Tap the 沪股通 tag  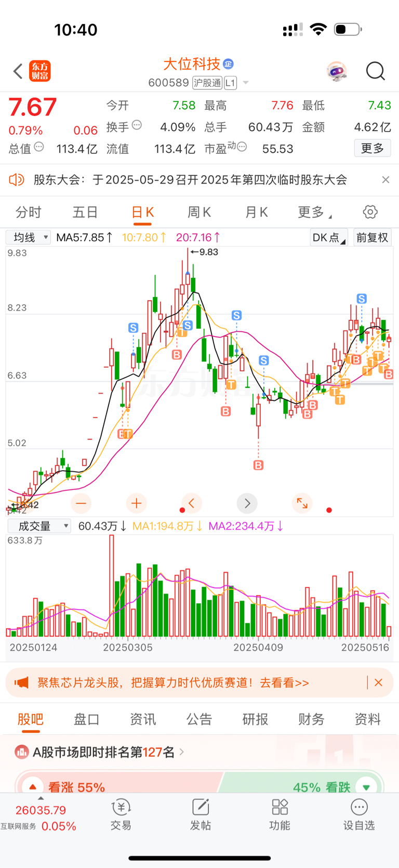click(x=207, y=83)
